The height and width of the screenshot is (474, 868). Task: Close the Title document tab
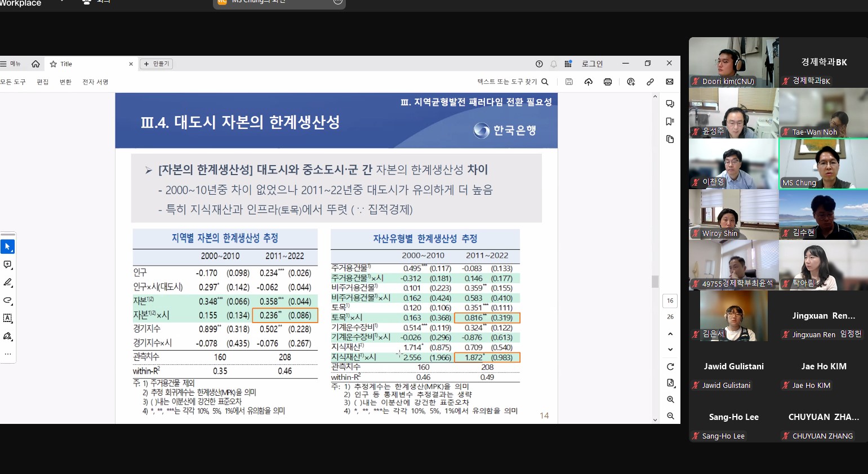(x=131, y=64)
